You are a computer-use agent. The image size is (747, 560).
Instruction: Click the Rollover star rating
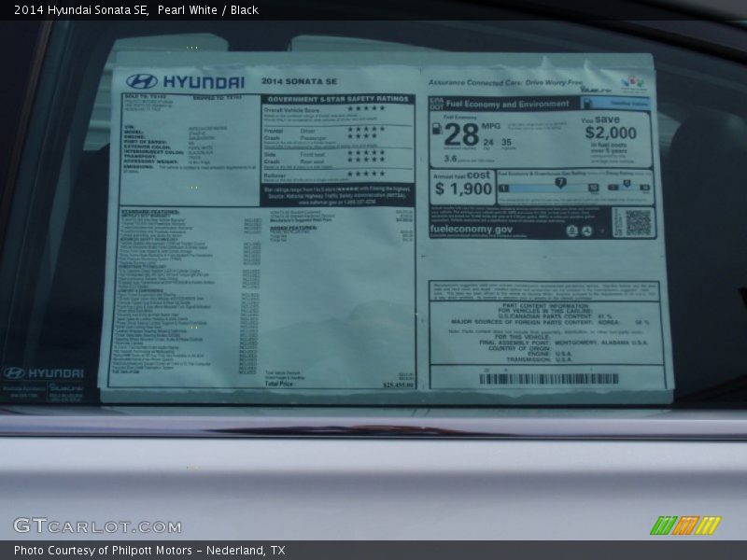(366, 174)
